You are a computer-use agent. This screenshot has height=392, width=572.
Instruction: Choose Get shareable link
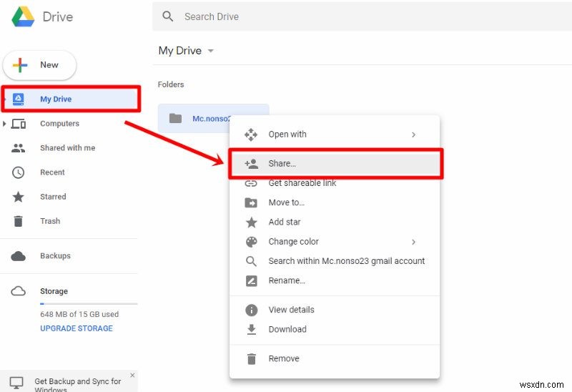click(335, 183)
